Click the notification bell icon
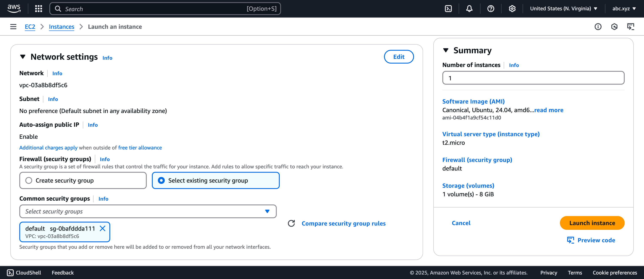The height and width of the screenshot is (279, 644). tap(469, 8)
